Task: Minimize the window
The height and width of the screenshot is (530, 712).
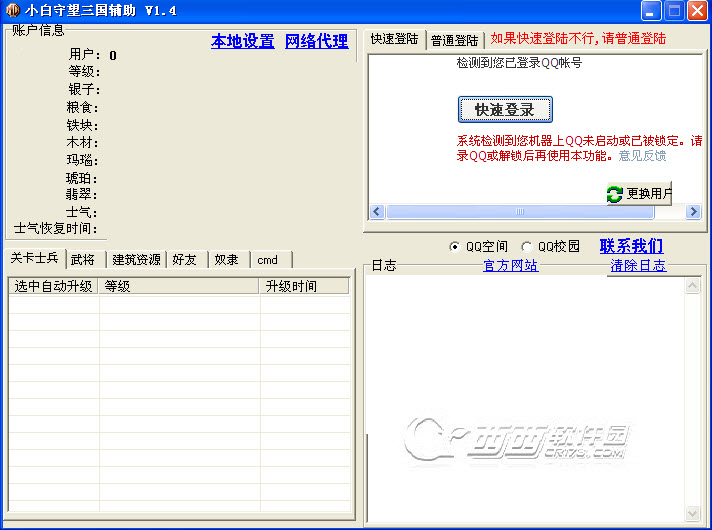Action: click(x=651, y=10)
